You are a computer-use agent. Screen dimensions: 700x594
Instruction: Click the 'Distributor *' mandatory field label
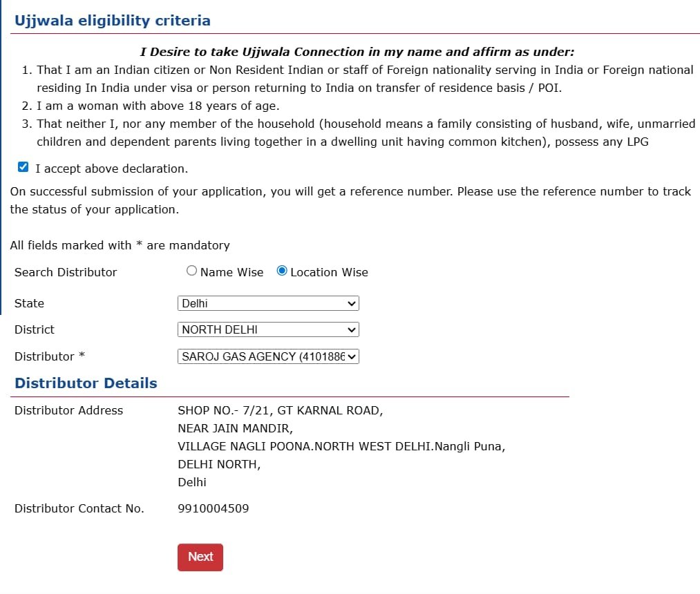pos(49,356)
